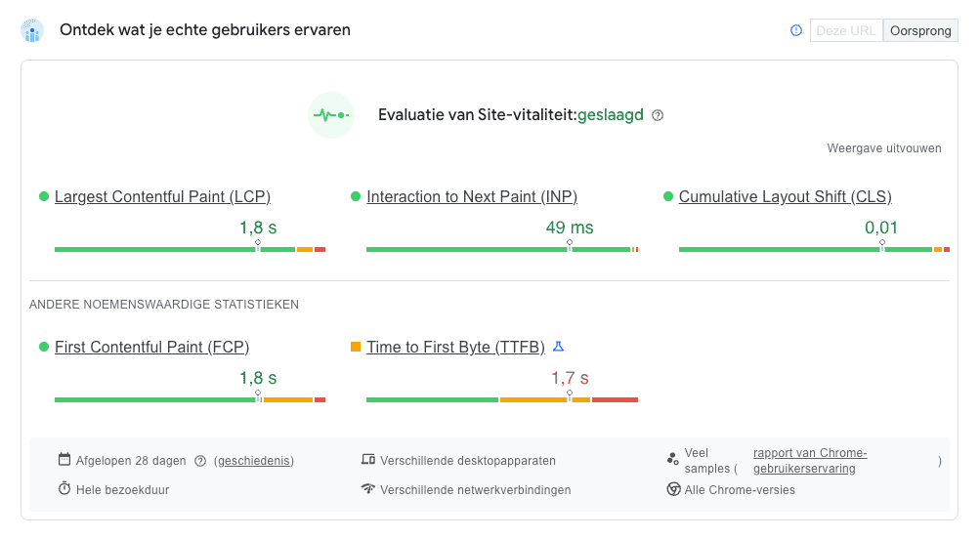Click the wifi icon for network connections
This screenshot has height=539, width=980.
point(368,489)
